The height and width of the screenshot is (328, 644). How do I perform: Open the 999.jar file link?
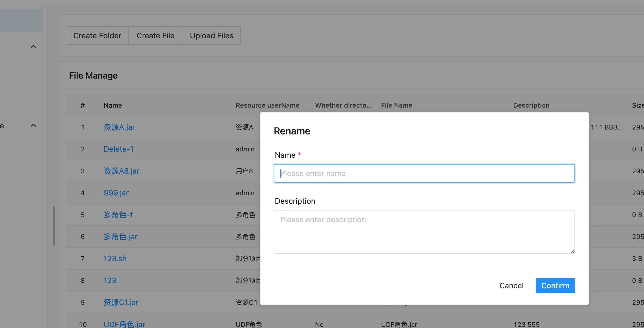coord(116,193)
